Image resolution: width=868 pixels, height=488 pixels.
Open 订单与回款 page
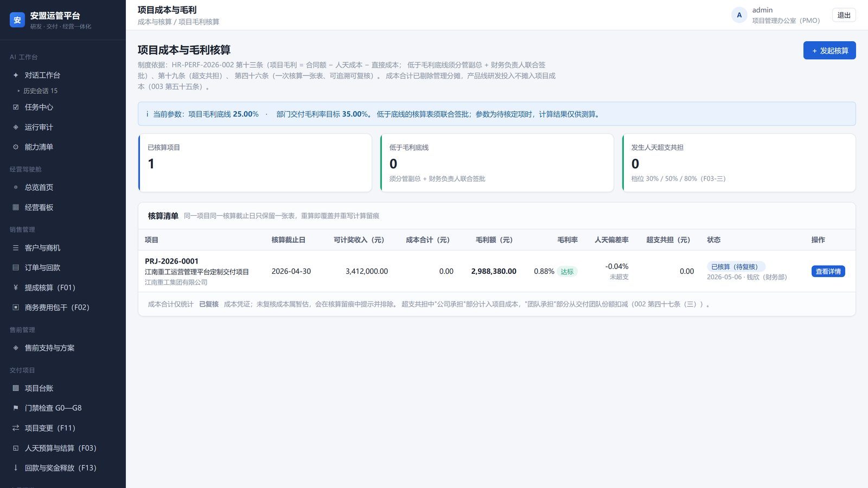click(63, 267)
